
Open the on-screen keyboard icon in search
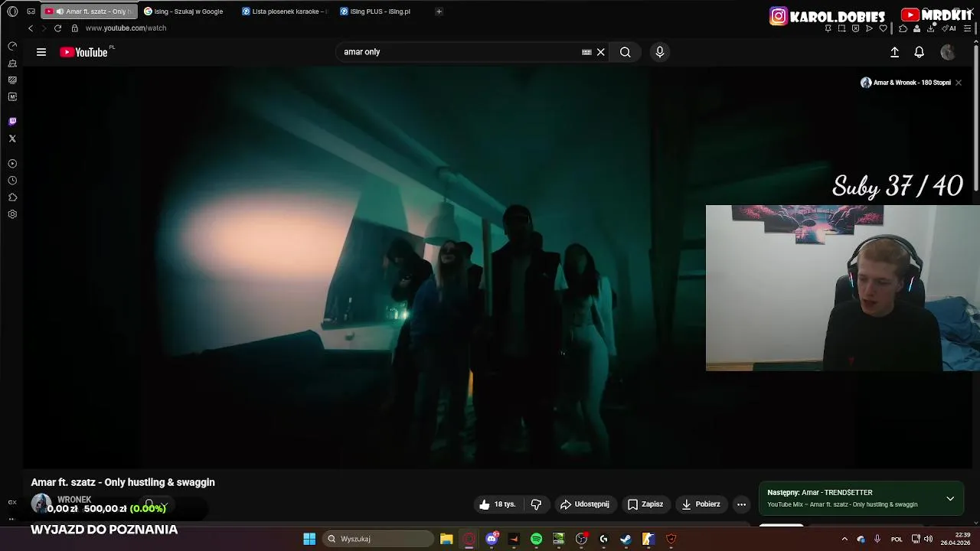coord(586,52)
